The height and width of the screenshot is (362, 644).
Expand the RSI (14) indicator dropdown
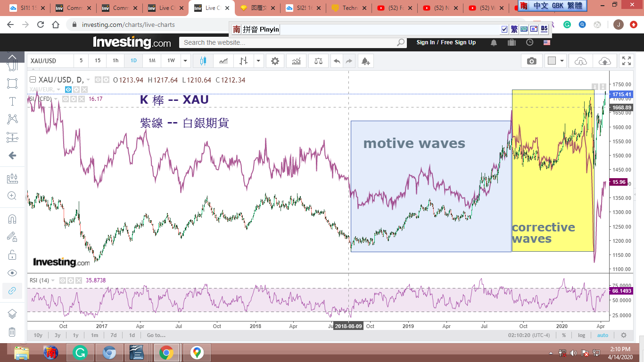coord(53,280)
